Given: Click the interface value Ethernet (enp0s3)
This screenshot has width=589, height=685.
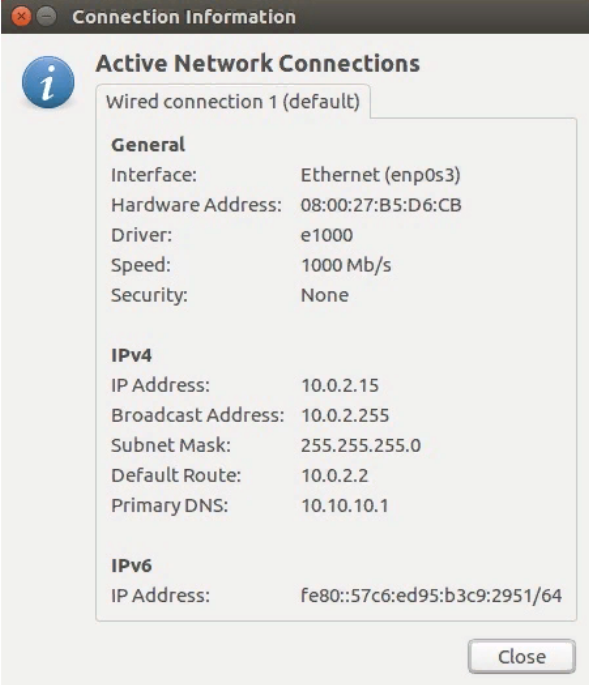Looking at the screenshot, I should click(x=381, y=175).
